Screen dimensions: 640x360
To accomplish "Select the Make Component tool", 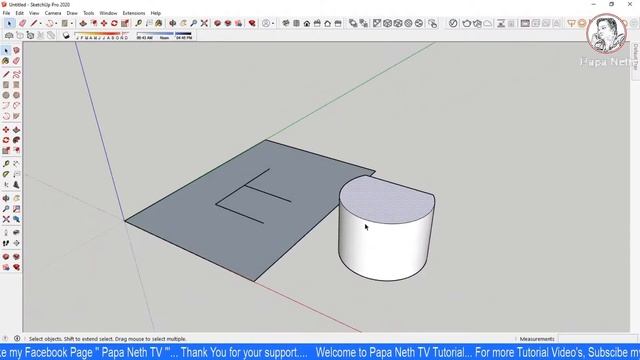I will tap(16, 50).
